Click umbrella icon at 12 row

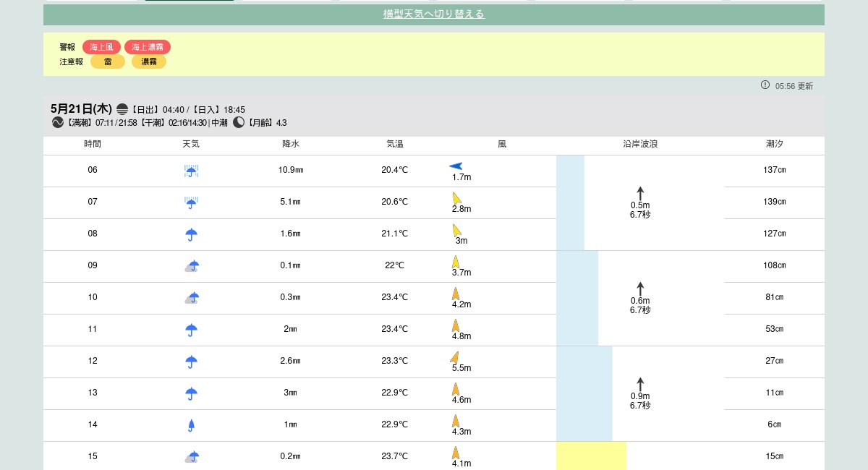click(x=191, y=362)
